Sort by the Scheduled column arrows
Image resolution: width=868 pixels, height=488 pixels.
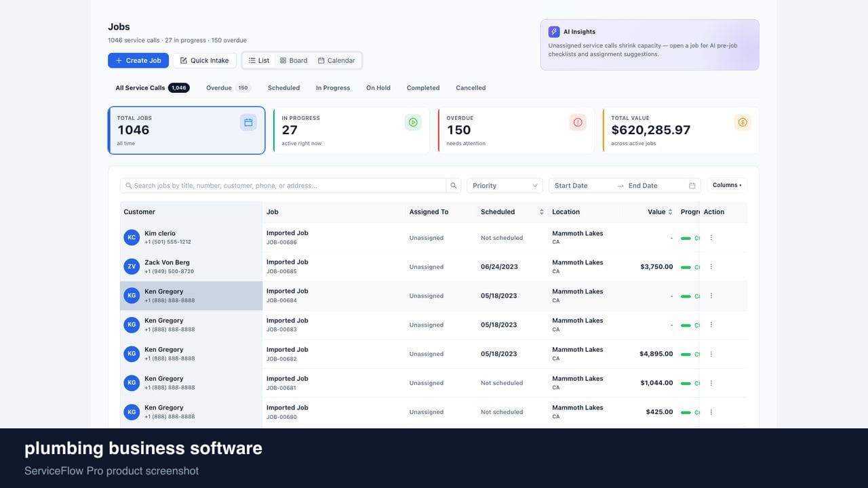tap(541, 212)
